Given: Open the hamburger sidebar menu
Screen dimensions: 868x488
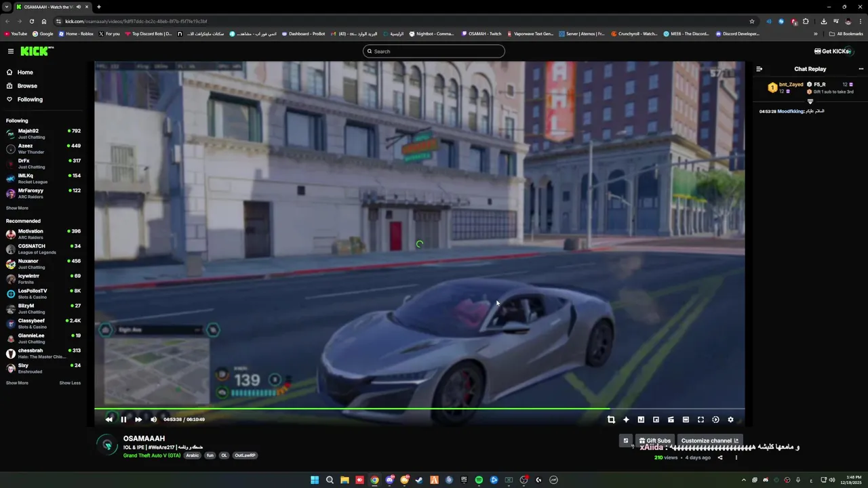Looking at the screenshot, I should pyautogui.click(x=11, y=52).
